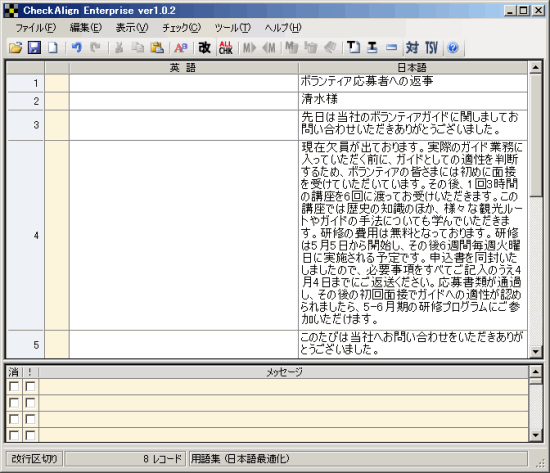
Task: Open a file with the folder icon
Action: (x=15, y=47)
